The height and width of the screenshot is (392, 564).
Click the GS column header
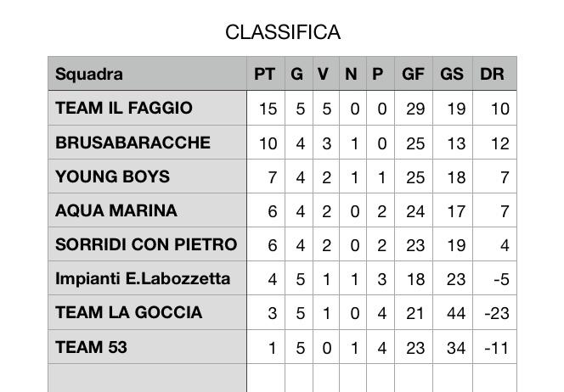(x=453, y=73)
